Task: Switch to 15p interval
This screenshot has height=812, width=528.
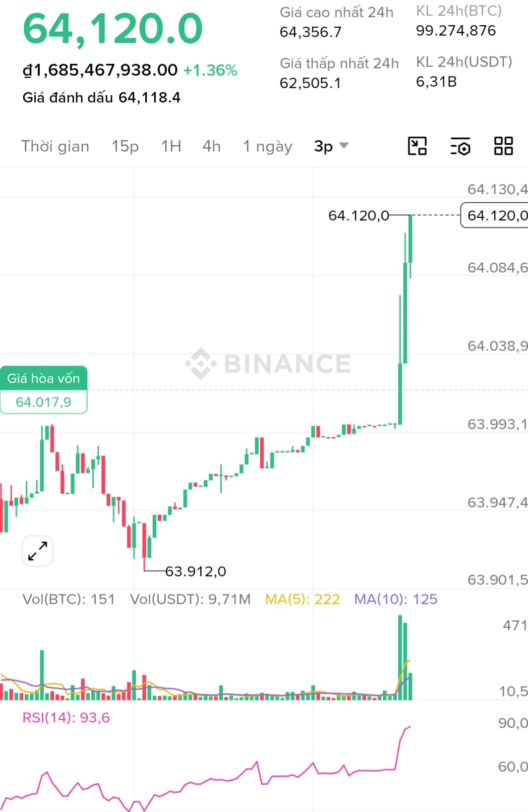Action: [125, 146]
